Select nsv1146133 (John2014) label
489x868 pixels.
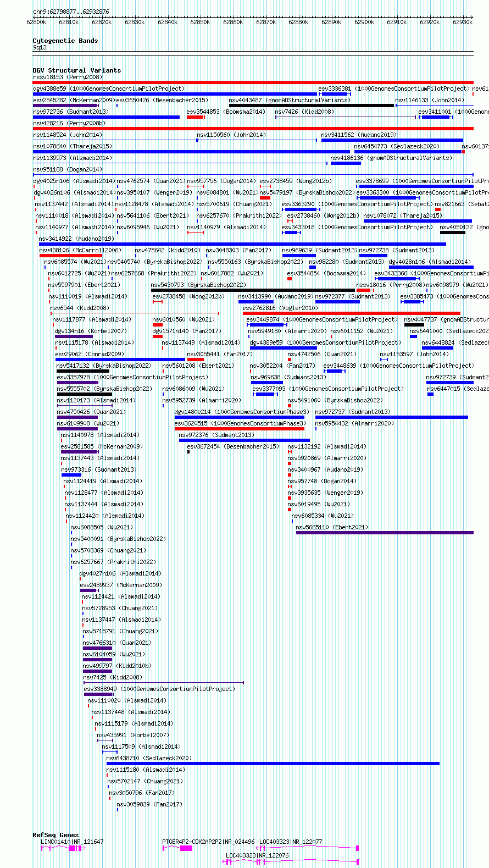[x=430, y=101]
